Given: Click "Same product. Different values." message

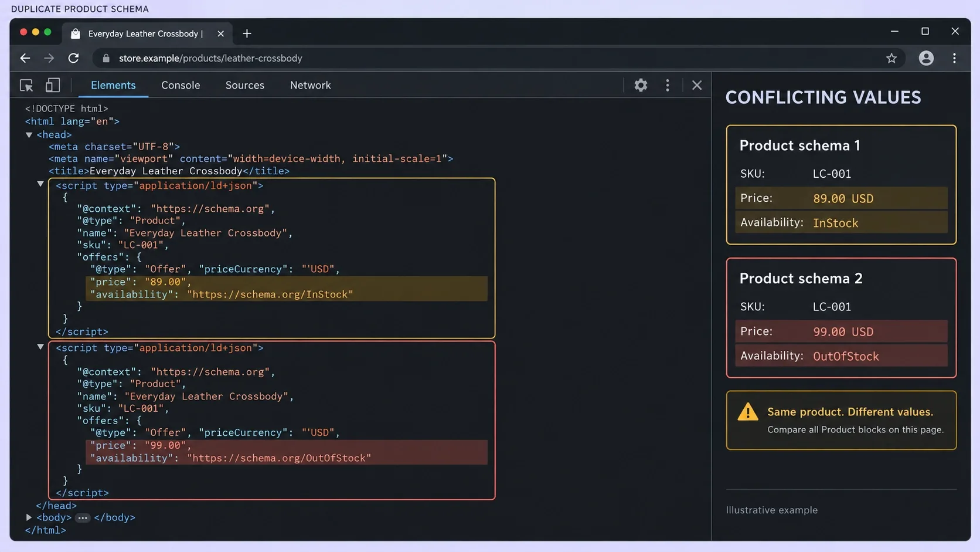Looking at the screenshot, I should click(850, 412).
